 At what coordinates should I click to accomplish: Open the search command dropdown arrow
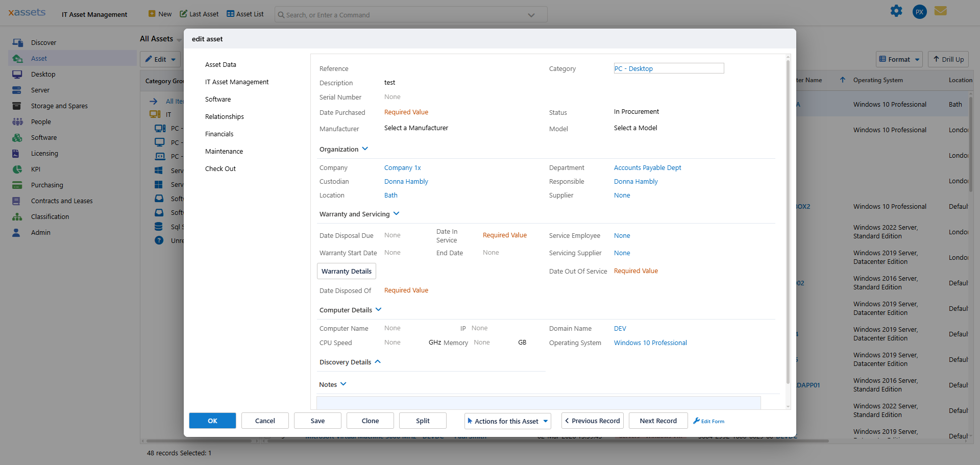(x=531, y=14)
